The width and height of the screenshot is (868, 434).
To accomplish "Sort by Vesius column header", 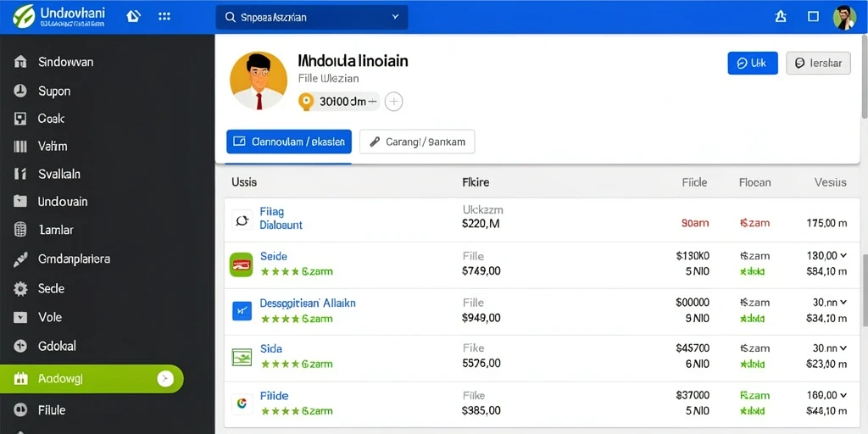I will tap(831, 182).
